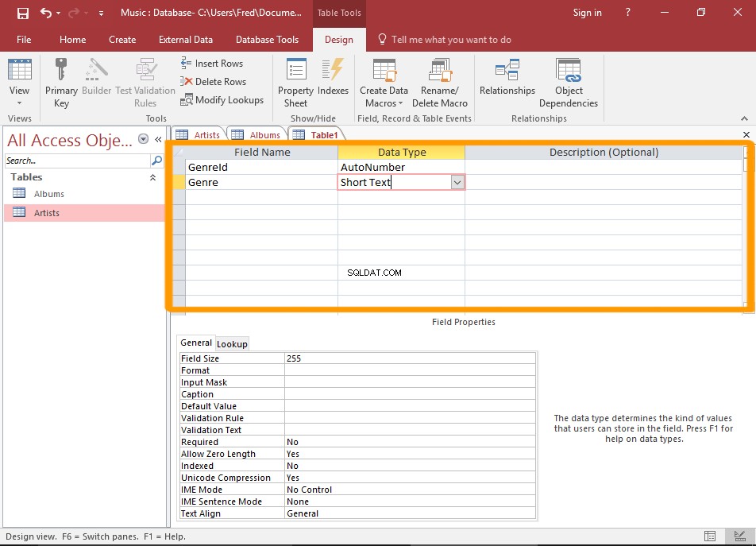Collapse navigation pane with double chevron

tap(158, 139)
